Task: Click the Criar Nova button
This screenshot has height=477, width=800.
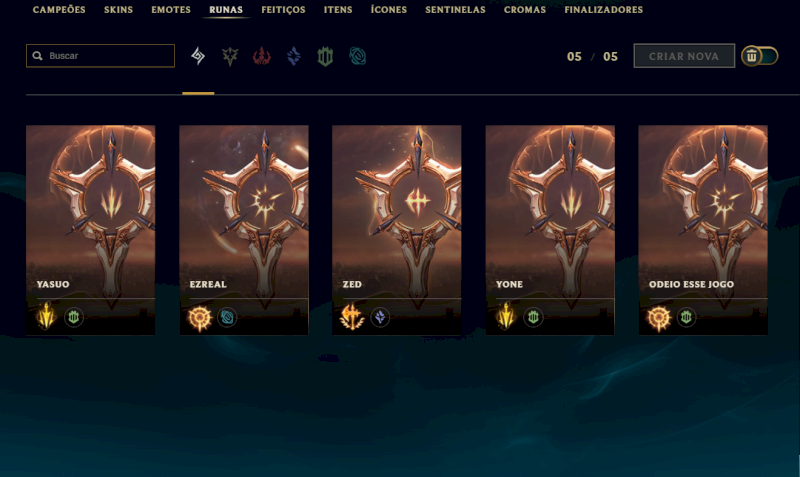Action: (x=684, y=56)
